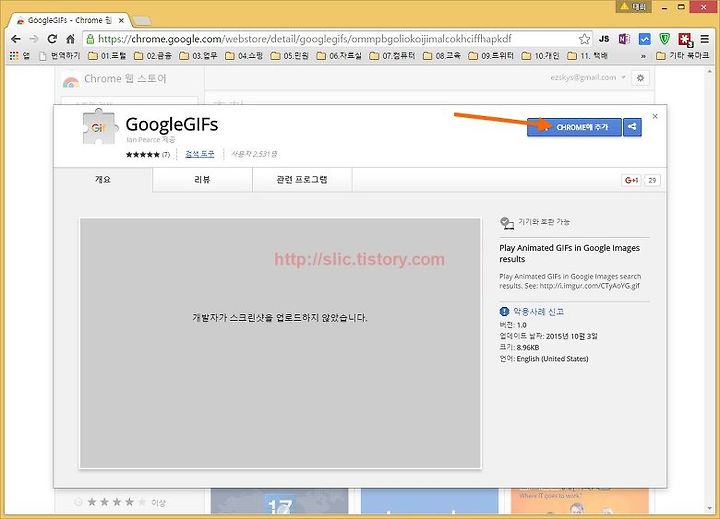This screenshot has width=720, height=519.
Task: Click the G+1 button
Action: pyautogui.click(x=632, y=180)
